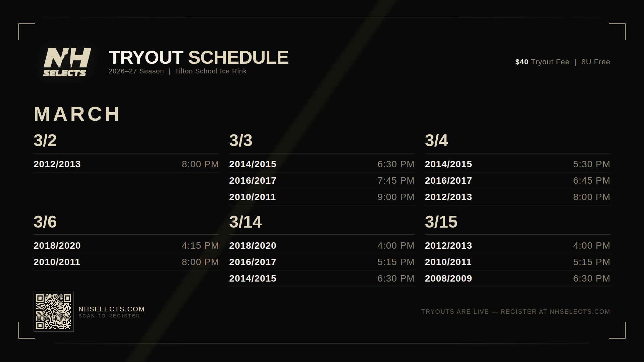Click the MARCH month heading
The image size is (644, 362).
(x=77, y=114)
